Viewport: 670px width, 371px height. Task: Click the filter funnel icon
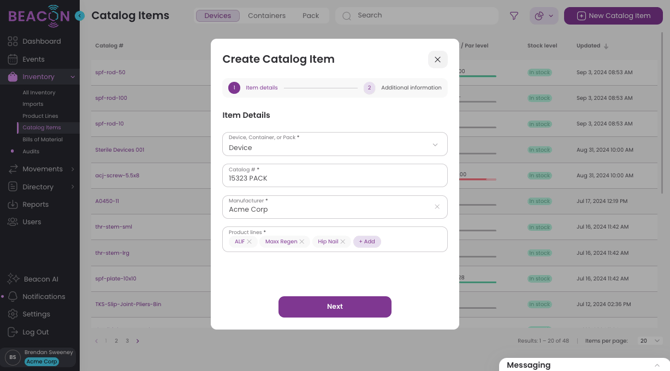point(514,16)
